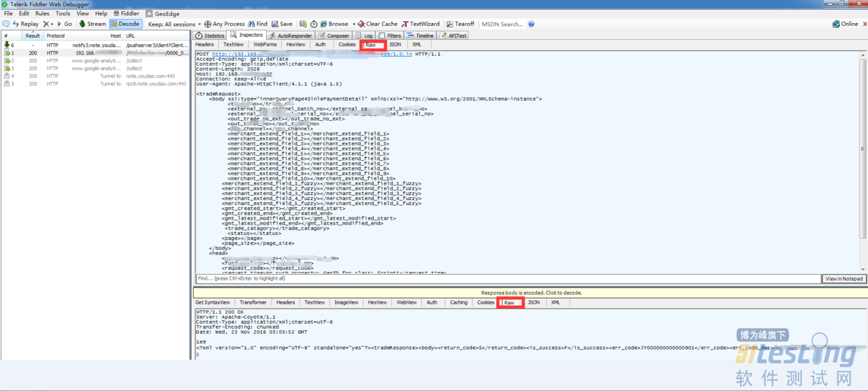Select session 4 tunnel to note.youdao.com:443
This screenshot has height=391, width=868.
(x=95, y=76)
